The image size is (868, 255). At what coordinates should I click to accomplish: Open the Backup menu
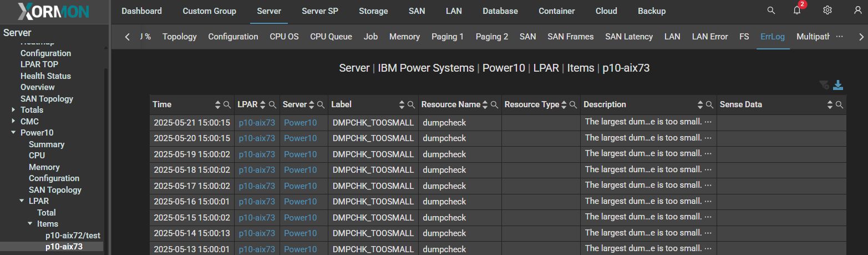pos(652,11)
